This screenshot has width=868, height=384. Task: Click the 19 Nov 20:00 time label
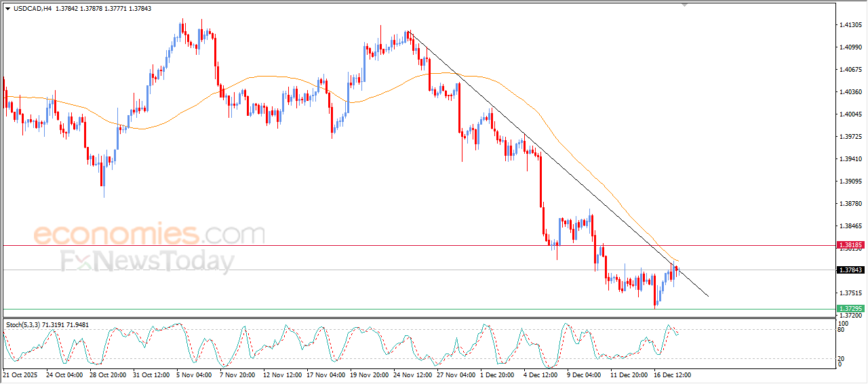coord(370,374)
